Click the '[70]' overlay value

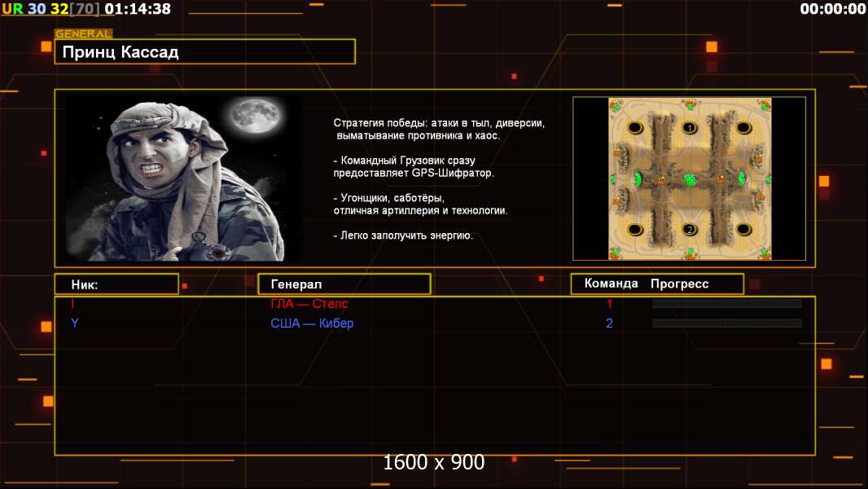pos(85,9)
